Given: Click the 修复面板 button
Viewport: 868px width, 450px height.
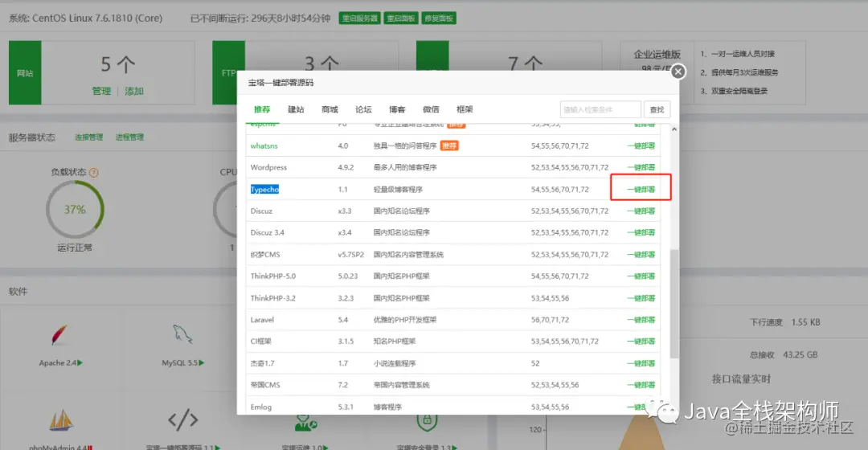Looking at the screenshot, I should 439,18.
